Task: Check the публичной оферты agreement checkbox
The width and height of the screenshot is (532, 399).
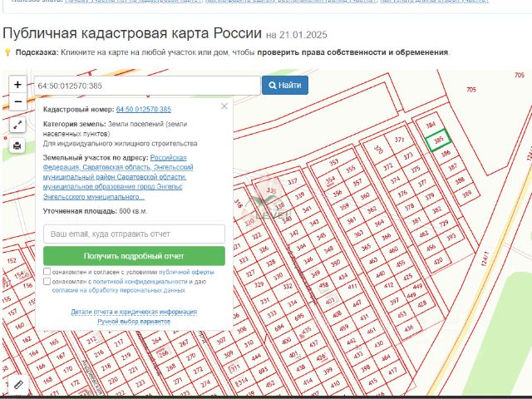Action: click(47, 272)
